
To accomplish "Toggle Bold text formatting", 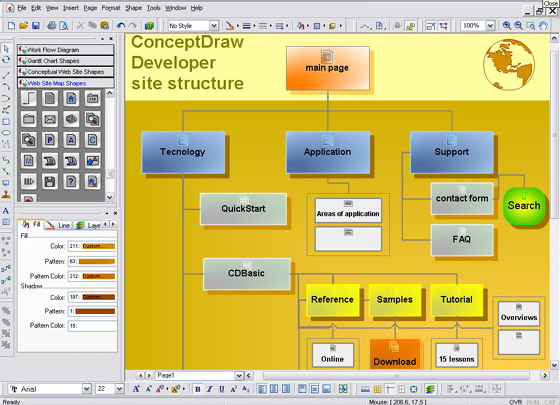I will point(198,389).
